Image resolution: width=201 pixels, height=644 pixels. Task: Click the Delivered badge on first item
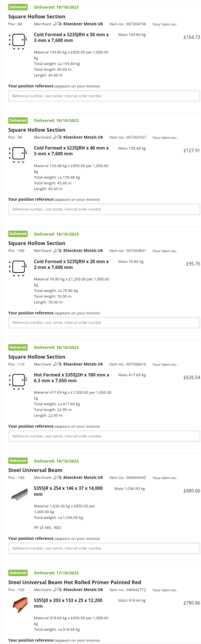[x=18, y=7]
